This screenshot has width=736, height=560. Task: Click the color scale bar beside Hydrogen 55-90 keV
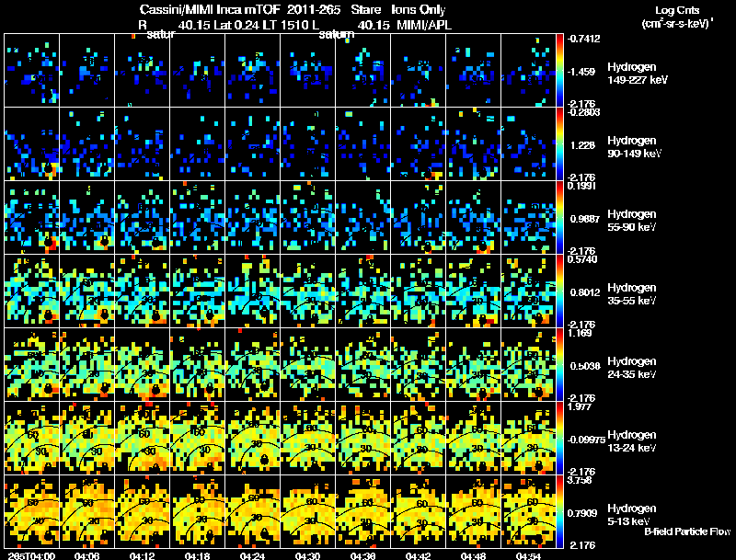click(x=559, y=218)
